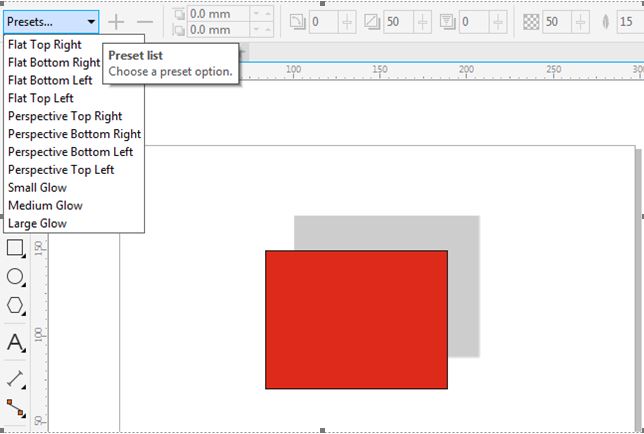Click the vertical shadow offset icon
Image resolution: width=644 pixels, height=434 pixels.
[x=179, y=30]
